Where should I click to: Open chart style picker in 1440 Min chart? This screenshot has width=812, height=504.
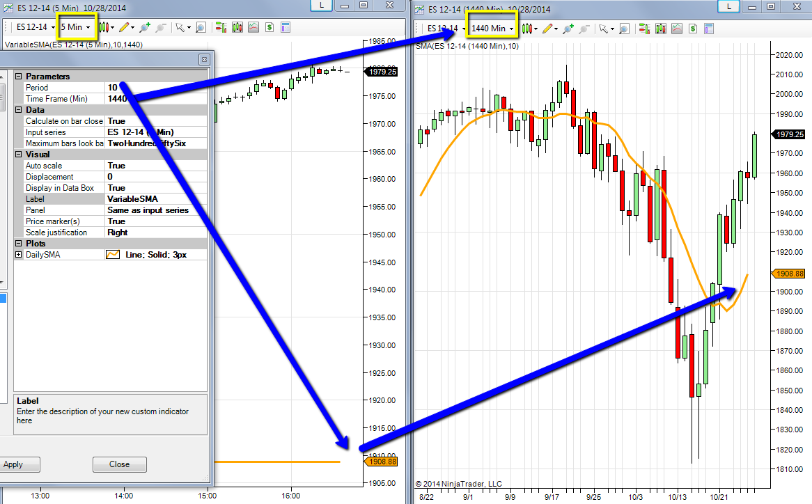point(527,29)
